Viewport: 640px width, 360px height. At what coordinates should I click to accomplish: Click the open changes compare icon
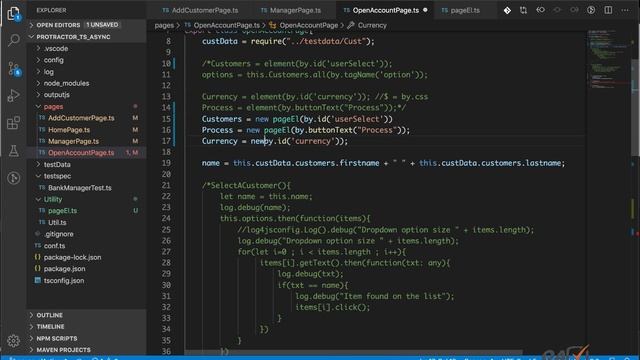pyautogui.click(x=524, y=10)
